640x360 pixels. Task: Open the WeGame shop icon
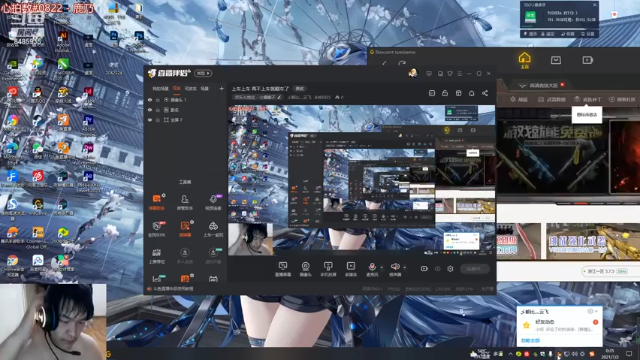click(556, 60)
